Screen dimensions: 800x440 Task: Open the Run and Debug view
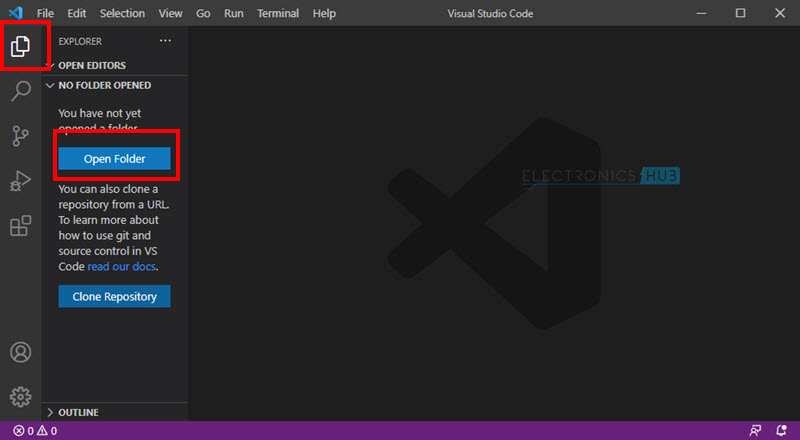[x=20, y=181]
